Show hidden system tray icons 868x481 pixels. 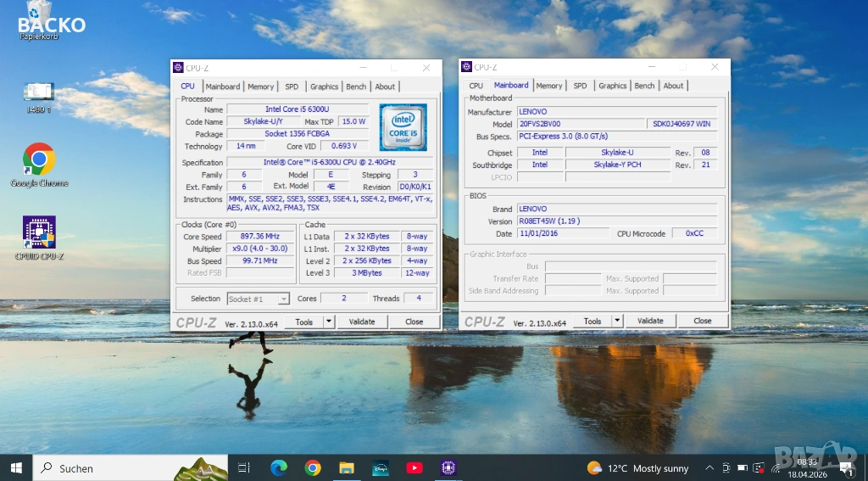coord(711,467)
